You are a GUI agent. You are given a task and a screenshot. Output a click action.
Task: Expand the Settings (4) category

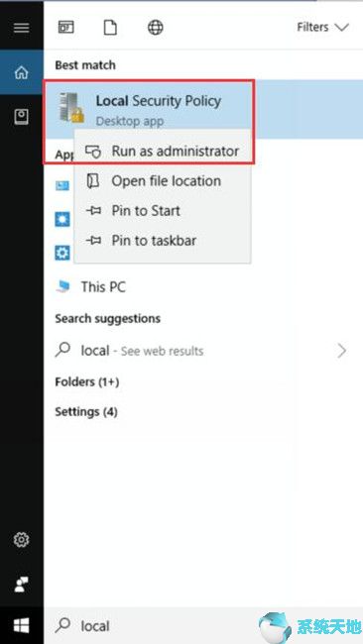pyautogui.click(x=86, y=411)
